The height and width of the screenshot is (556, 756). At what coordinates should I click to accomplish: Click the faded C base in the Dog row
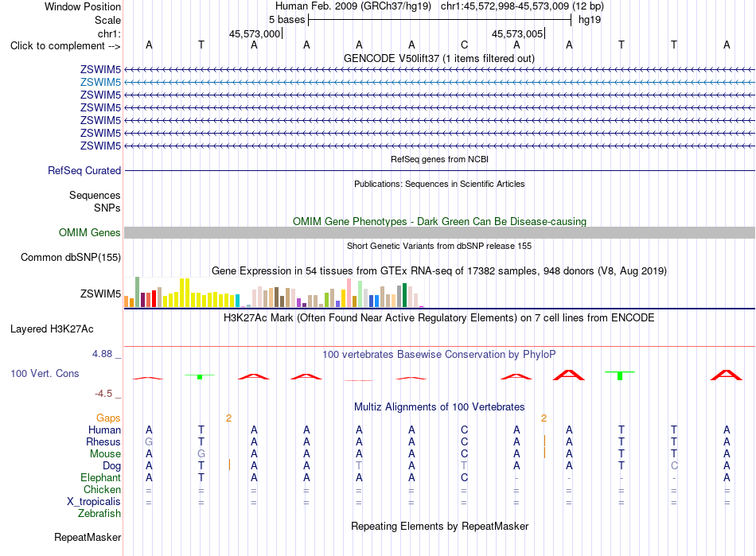tap(674, 466)
